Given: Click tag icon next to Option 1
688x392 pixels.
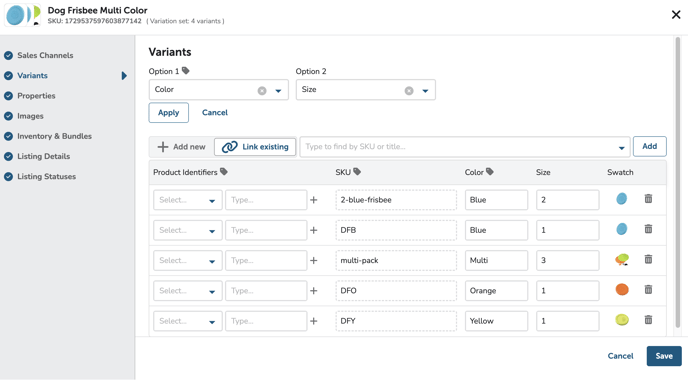Looking at the screenshot, I should pyautogui.click(x=186, y=71).
